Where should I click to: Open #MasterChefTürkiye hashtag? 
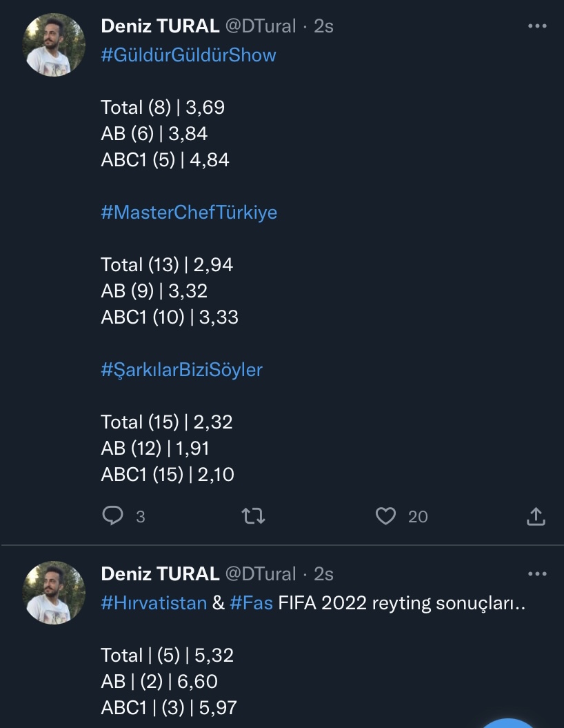point(189,212)
